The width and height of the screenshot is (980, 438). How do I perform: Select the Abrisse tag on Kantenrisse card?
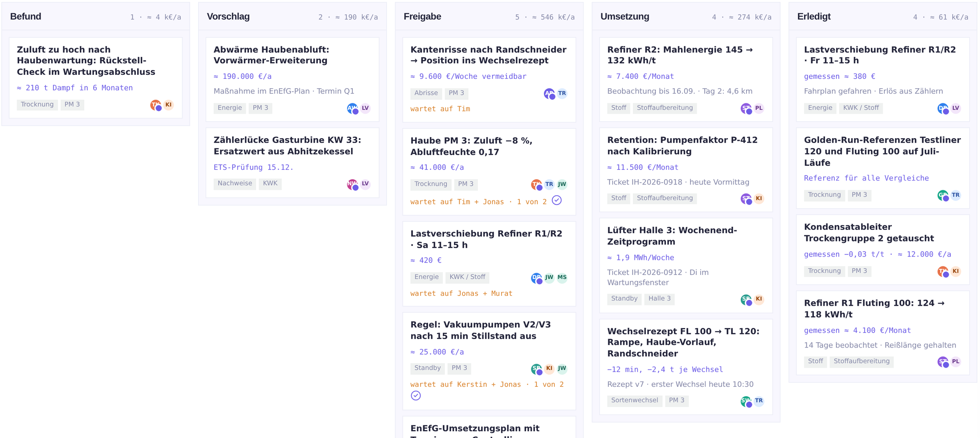point(426,93)
